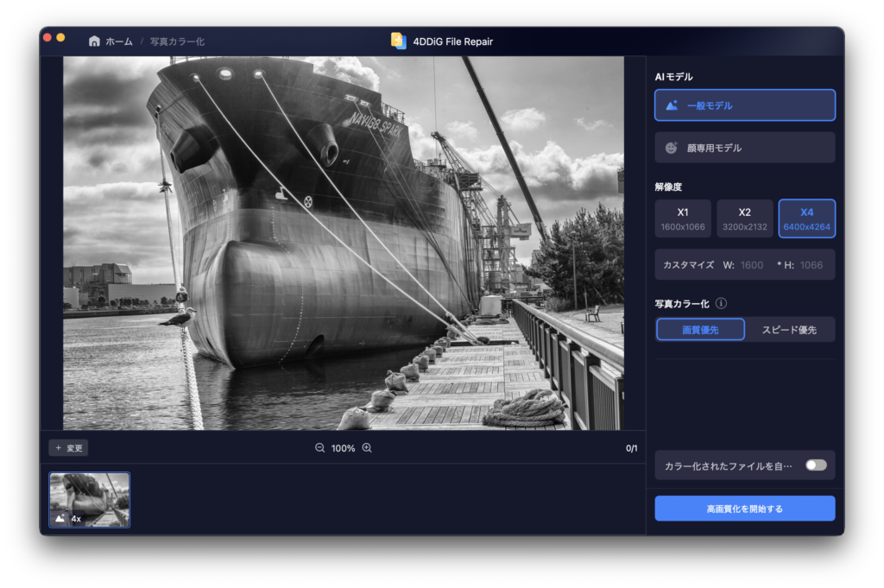Viewport: 884px width, 588px height.
Task: Open the 写真カラー化 breadcrumb item
Action: (x=177, y=41)
